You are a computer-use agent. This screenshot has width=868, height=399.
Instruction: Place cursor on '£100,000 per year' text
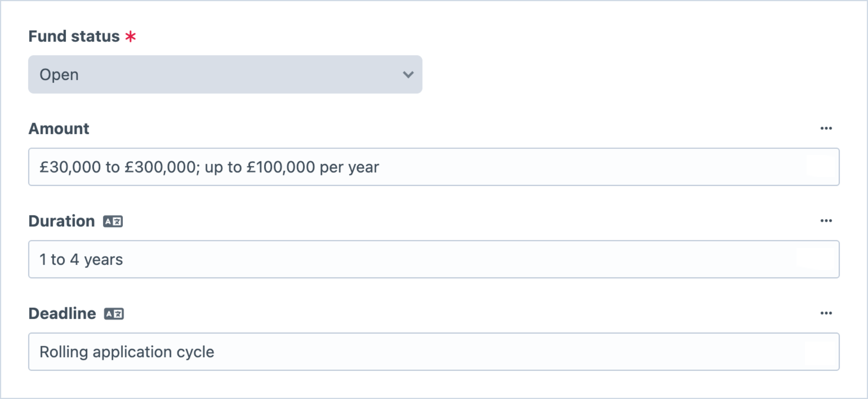click(312, 167)
